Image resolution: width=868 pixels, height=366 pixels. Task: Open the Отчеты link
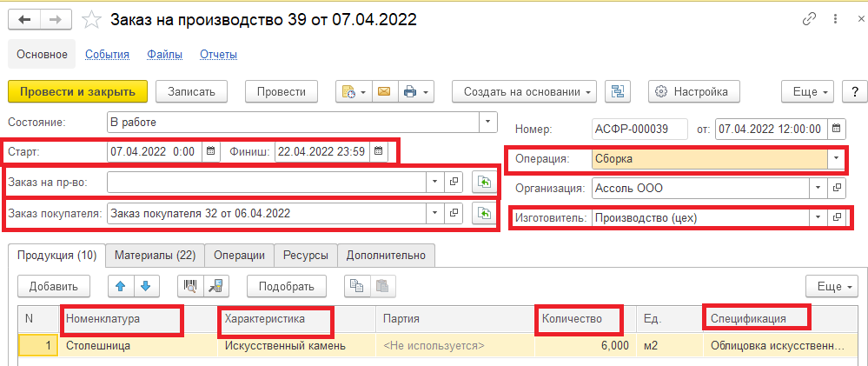click(219, 54)
